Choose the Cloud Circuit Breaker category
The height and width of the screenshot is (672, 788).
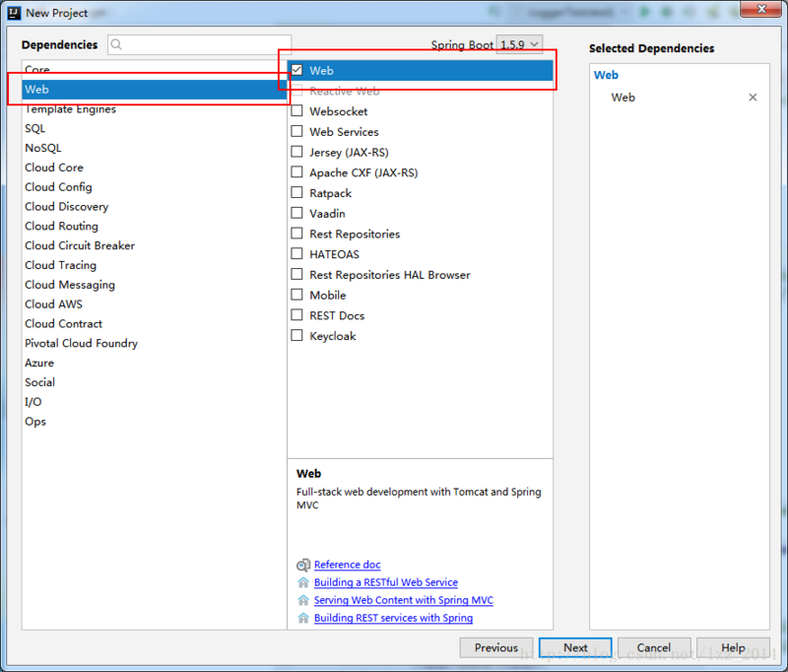click(154, 245)
